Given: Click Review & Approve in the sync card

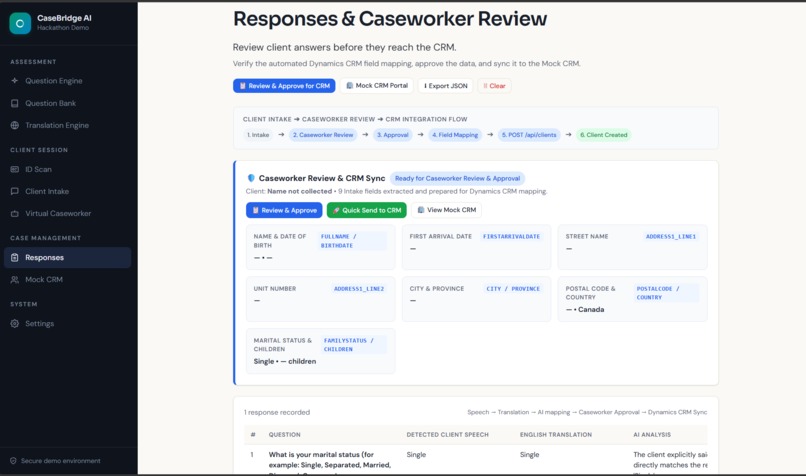Looking at the screenshot, I should point(284,210).
